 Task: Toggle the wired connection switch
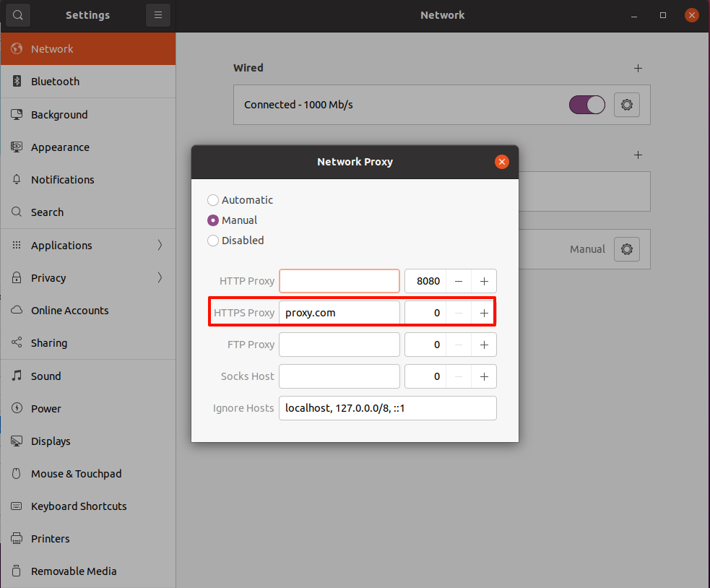point(586,105)
